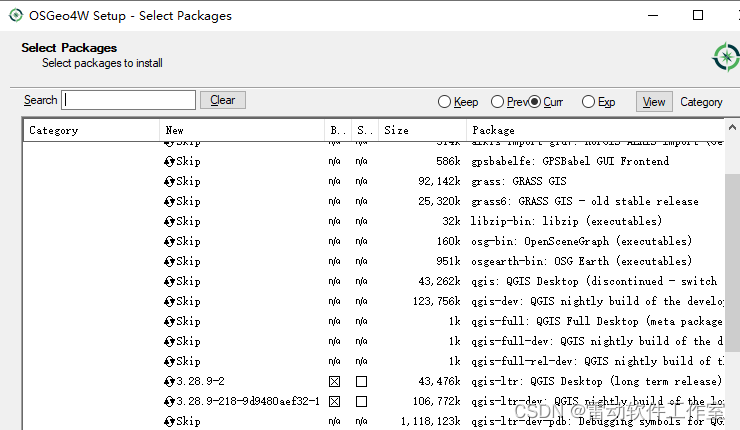Select the Exp radio button
Image resolution: width=740 pixels, height=430 pixels.
pyautogui.click(x=588, y=101)
